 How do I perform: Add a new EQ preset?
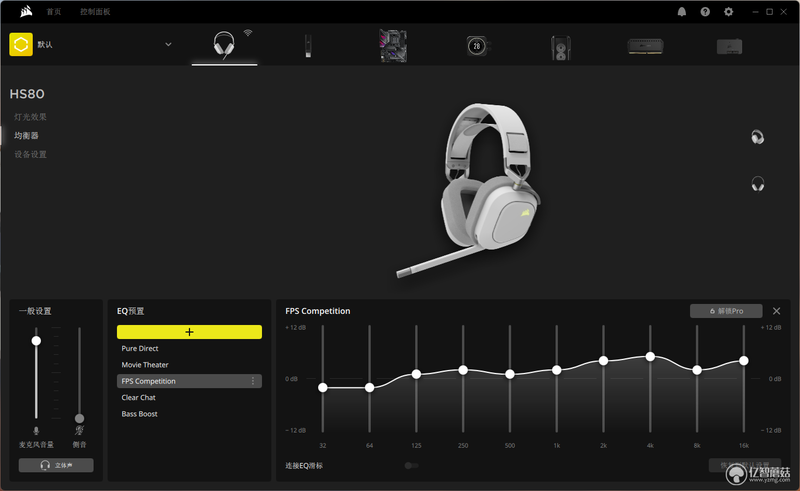coord(189,332)
